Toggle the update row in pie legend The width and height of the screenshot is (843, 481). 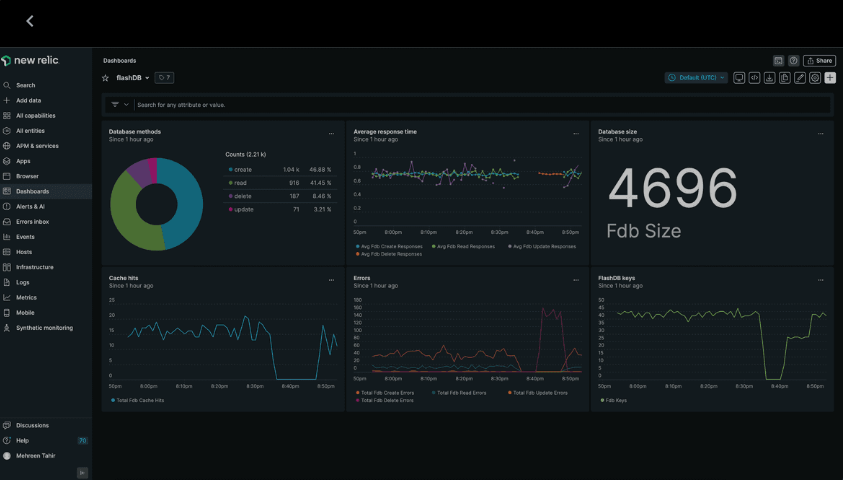280,210
